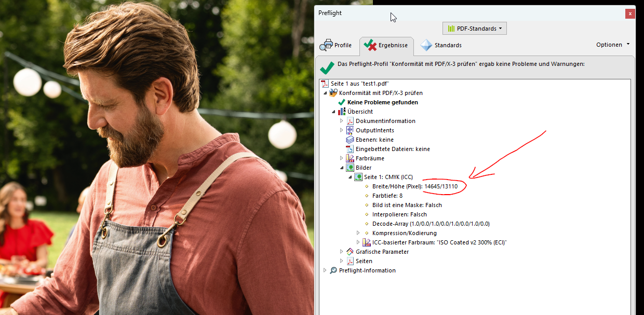Switch to the Standards tab
Viewport: 644px width, 315px height.
tap(441, 45)
